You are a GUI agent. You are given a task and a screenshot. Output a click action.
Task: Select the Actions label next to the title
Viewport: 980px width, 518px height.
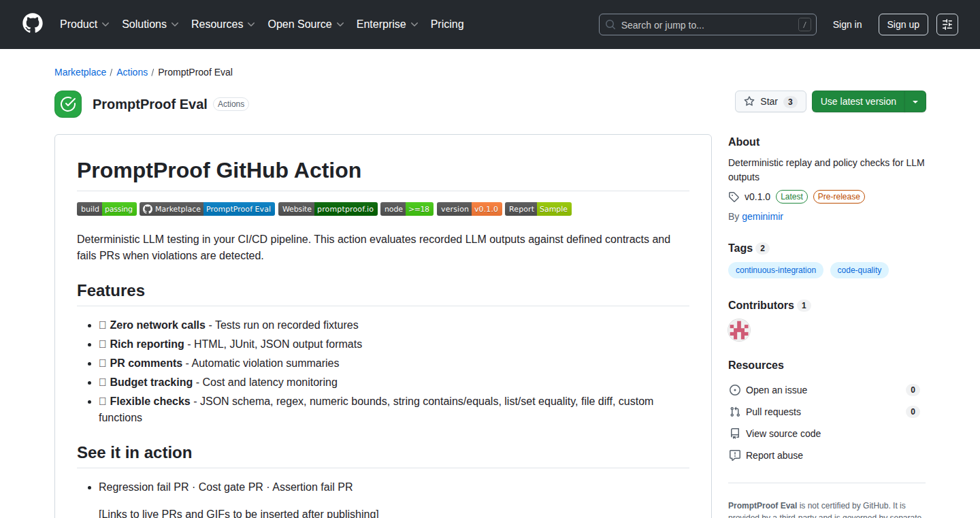[x=231, y=104]
